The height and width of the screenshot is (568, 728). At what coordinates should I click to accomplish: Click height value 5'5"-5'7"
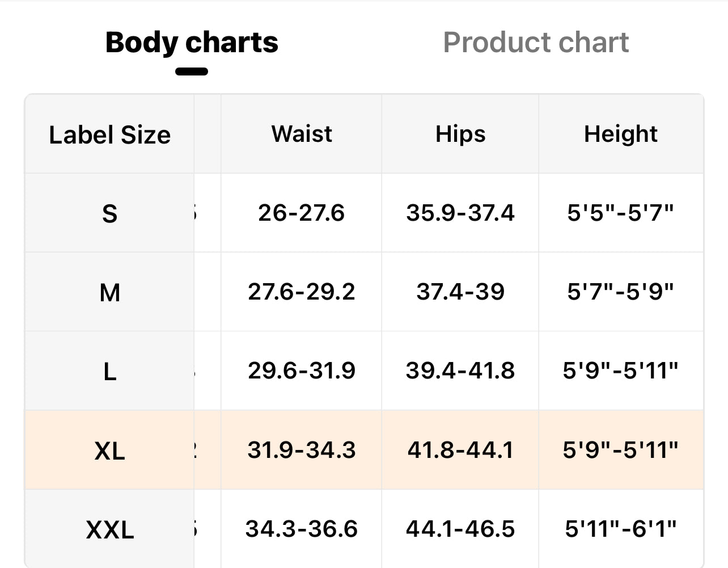(x=621, y=213)
